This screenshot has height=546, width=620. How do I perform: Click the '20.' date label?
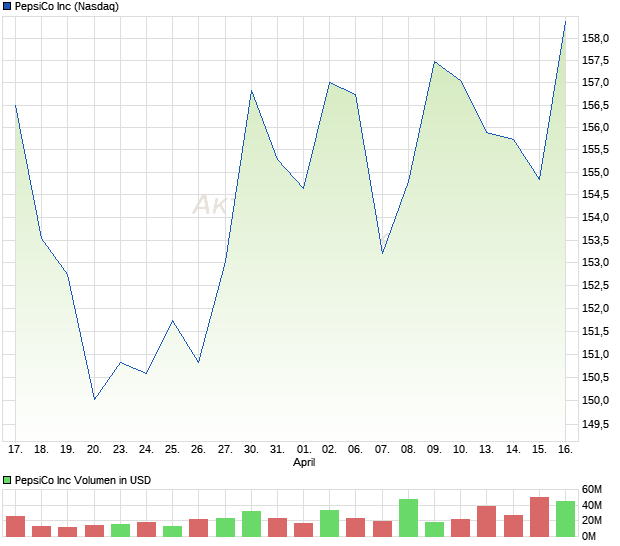94,449
